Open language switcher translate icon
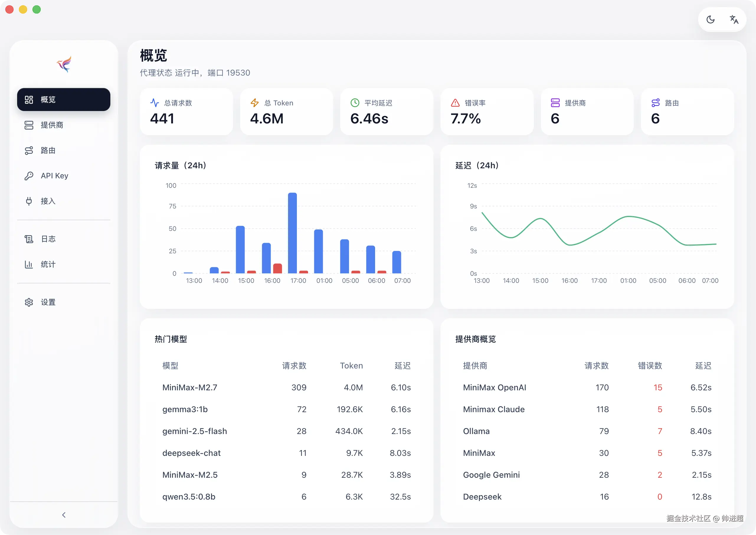The height and width of the screenshot is (535, 756). [x=734, y=19]
